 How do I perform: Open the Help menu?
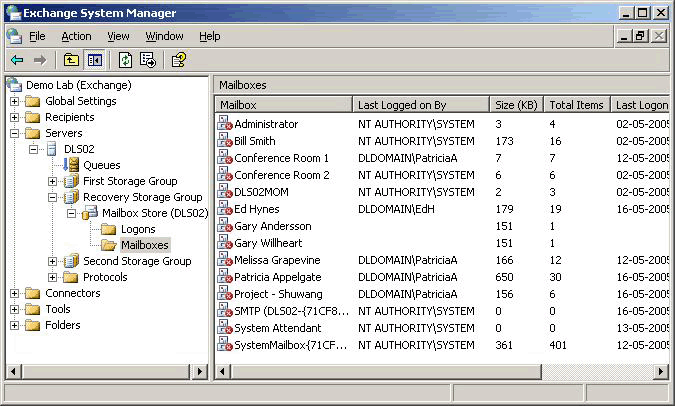210,36
